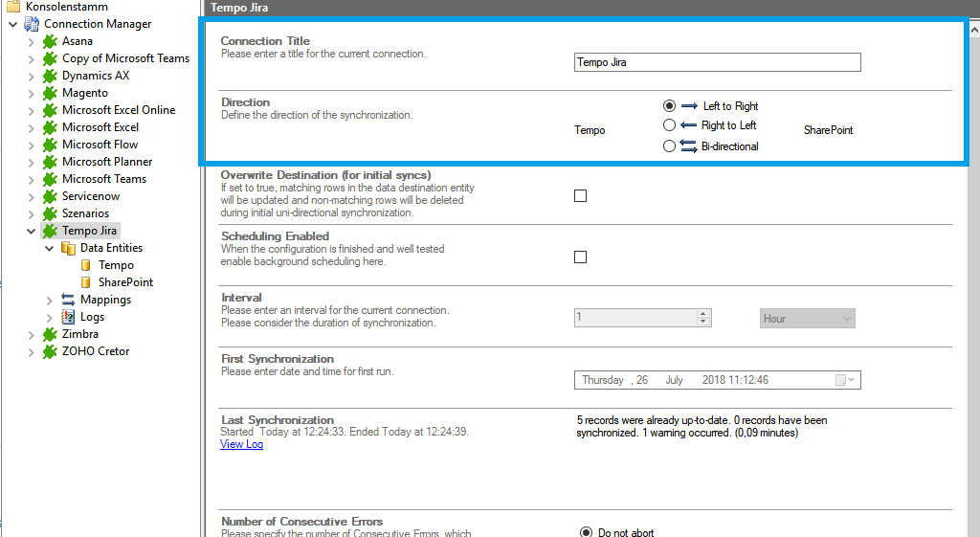Click the Logs icon in tree
Image resolution: width=980 pixels, height=537 pixels.
(68, 317)
